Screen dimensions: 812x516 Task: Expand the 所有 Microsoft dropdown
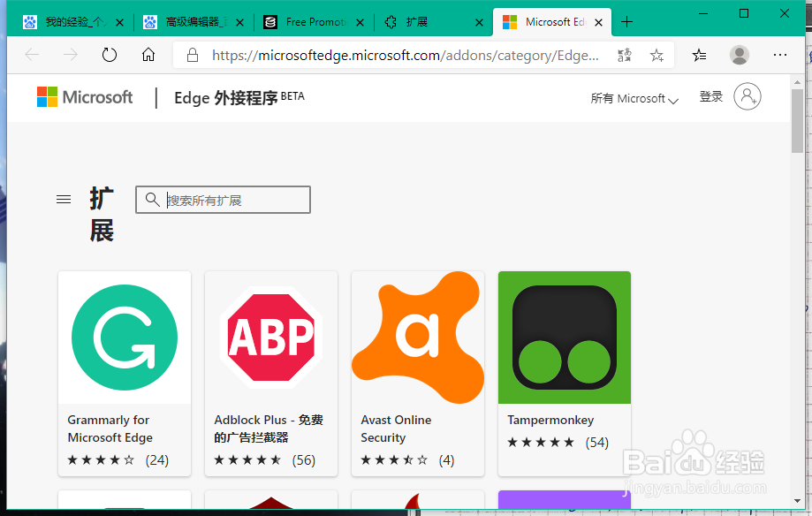634,98
